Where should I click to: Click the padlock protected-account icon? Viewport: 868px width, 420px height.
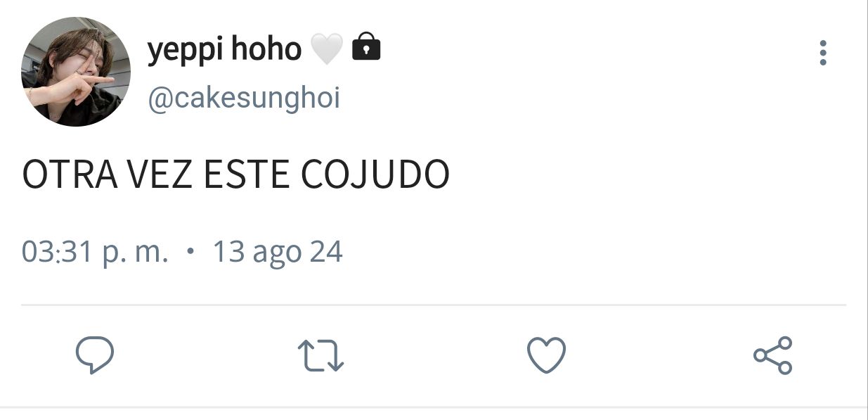tap(365, 47)
